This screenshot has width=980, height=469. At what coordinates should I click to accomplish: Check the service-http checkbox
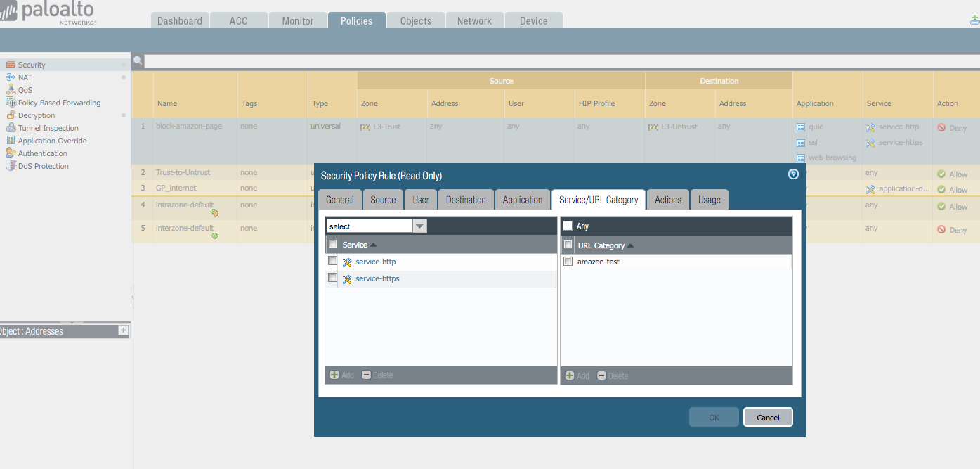point(333,261)
